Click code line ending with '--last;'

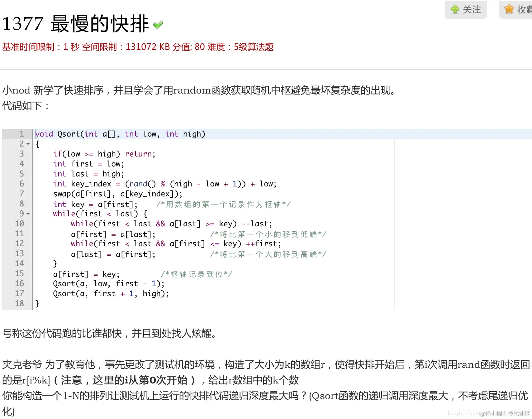click(x=171, y=224)
